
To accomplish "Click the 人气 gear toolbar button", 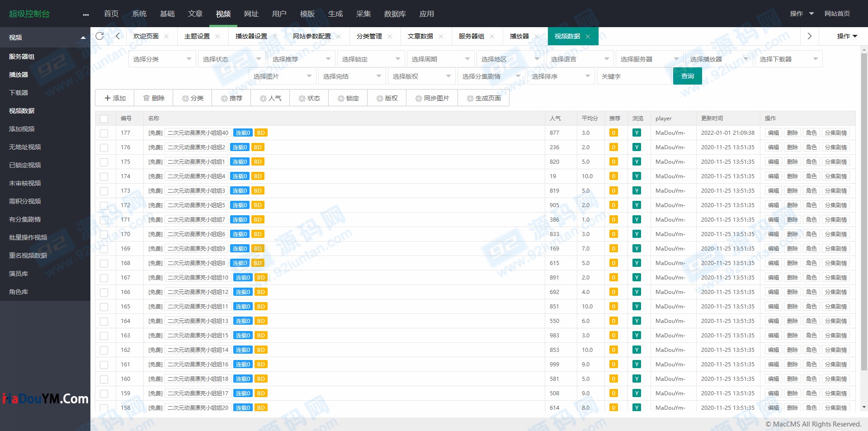I will [x=270, y=98].
